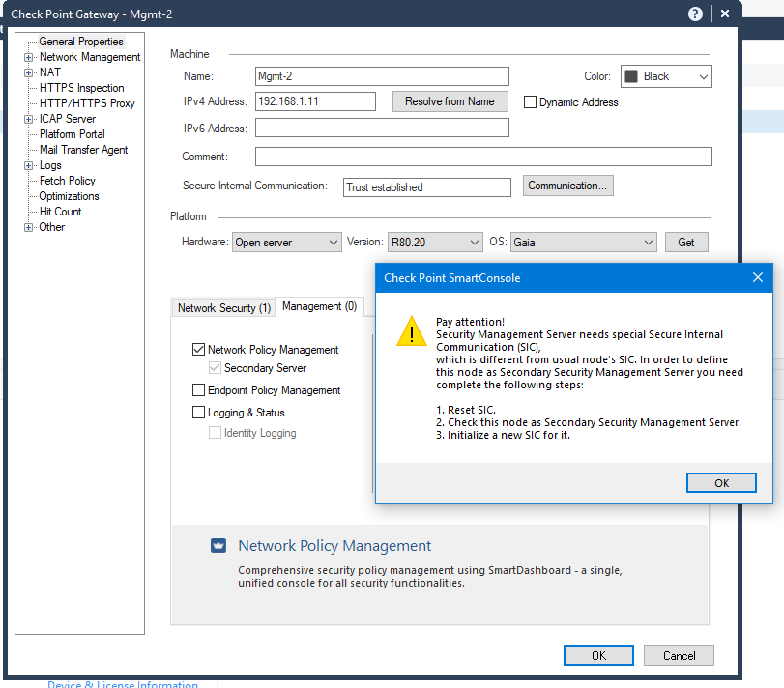Open the OS dropdown showing Gaia
The image size is (784, 688).
click(584, 243)
